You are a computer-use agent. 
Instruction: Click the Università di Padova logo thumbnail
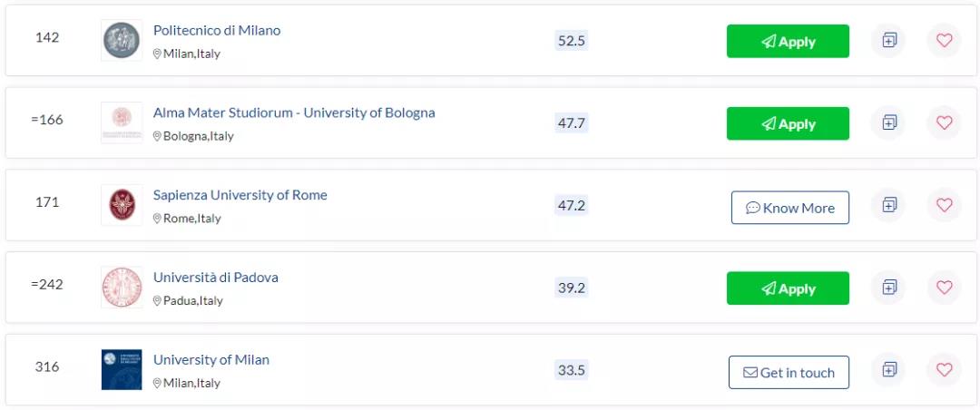coord(122,288)
